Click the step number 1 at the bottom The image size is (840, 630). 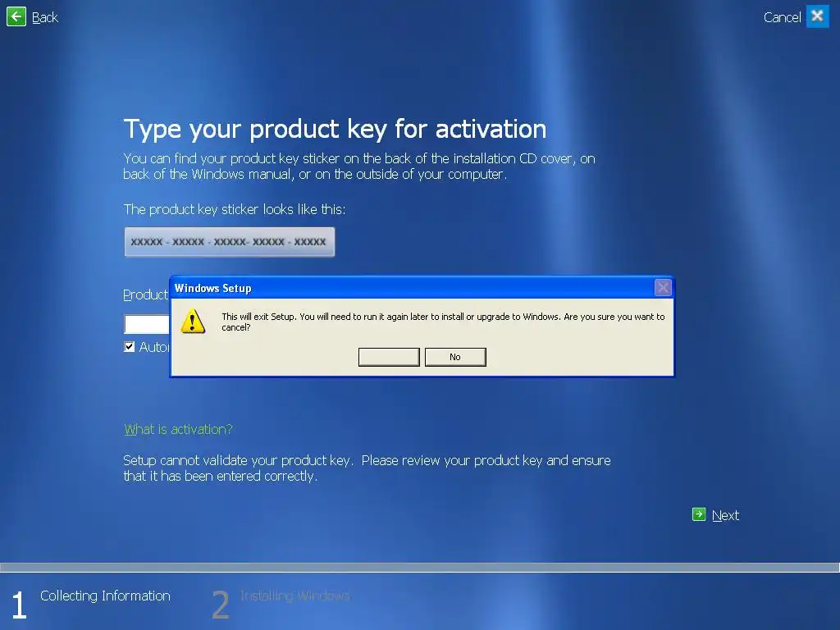[x=20, y=605]
